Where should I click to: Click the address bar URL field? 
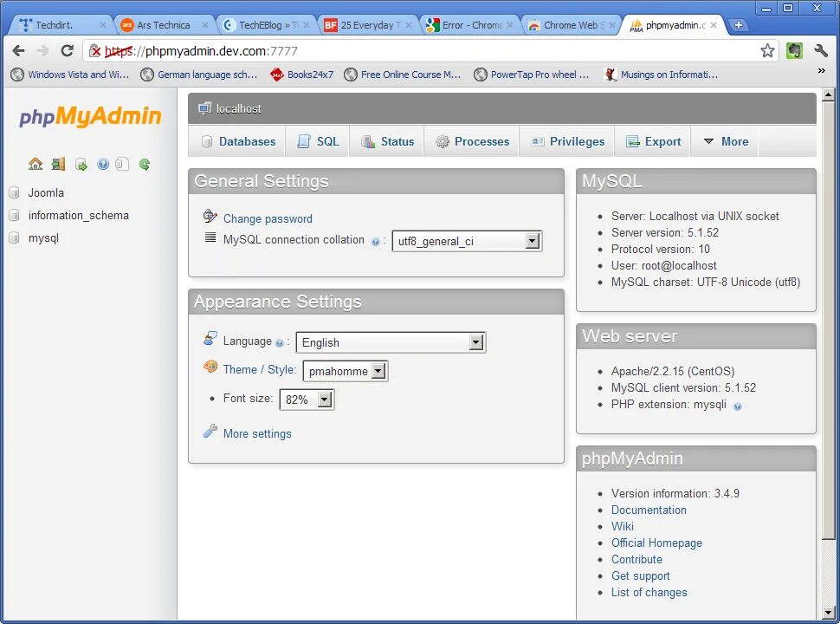coord(429,51)
